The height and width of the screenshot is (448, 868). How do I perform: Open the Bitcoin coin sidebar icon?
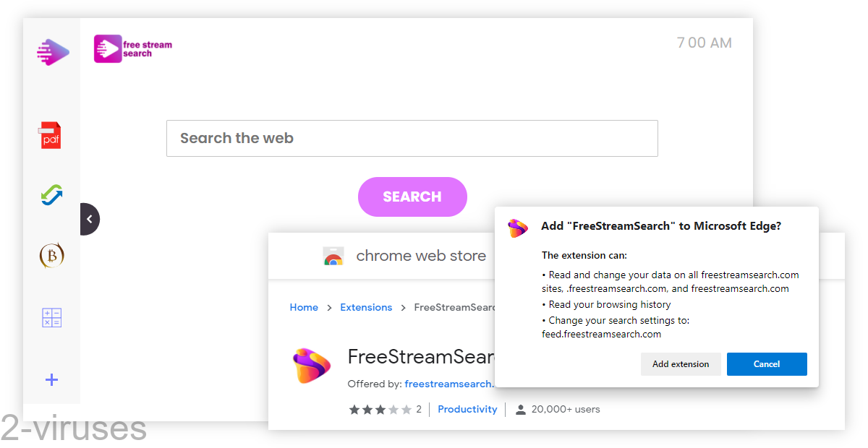click(51, 255)
